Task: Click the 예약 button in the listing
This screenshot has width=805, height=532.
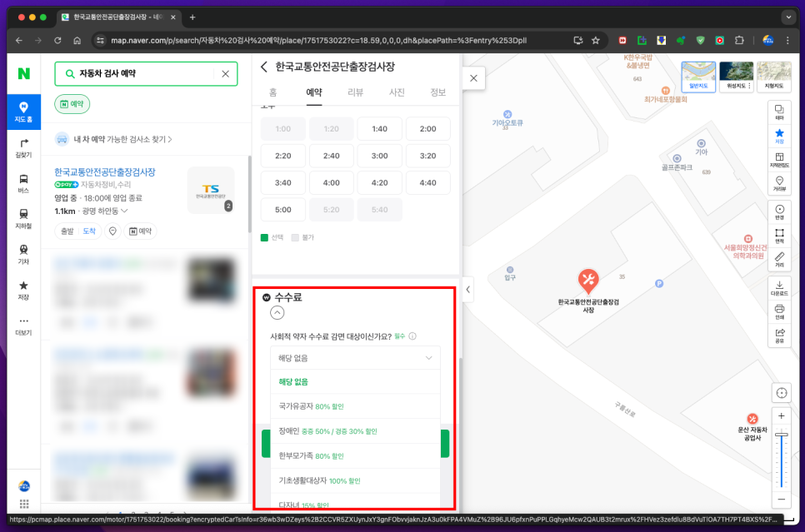Action: click(x=141, y=231)
